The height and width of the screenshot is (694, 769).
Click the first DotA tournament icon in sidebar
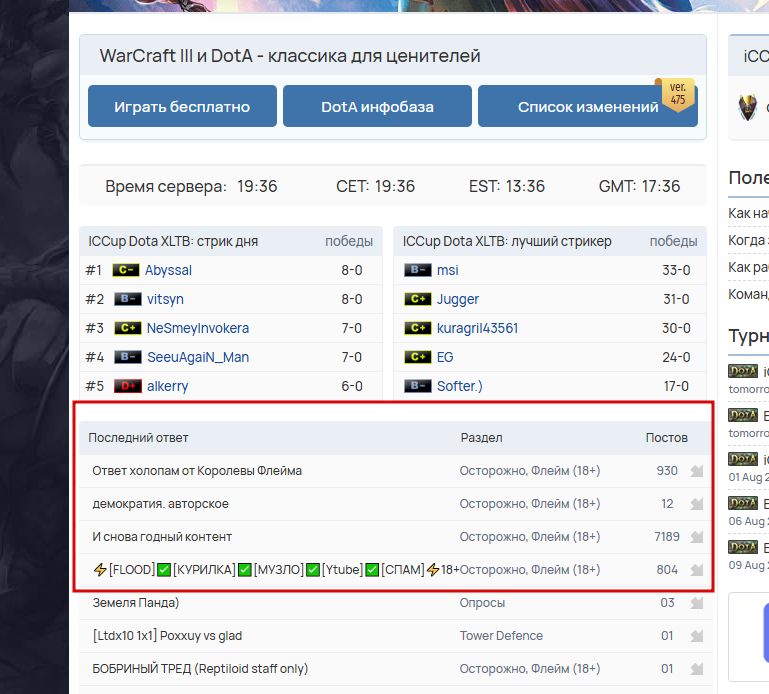click(x=743, y=371)
